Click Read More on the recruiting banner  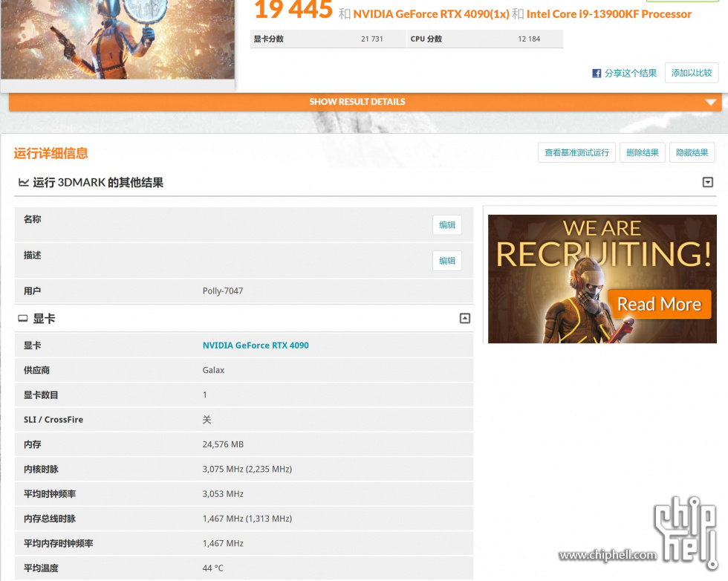coord(660,304)
